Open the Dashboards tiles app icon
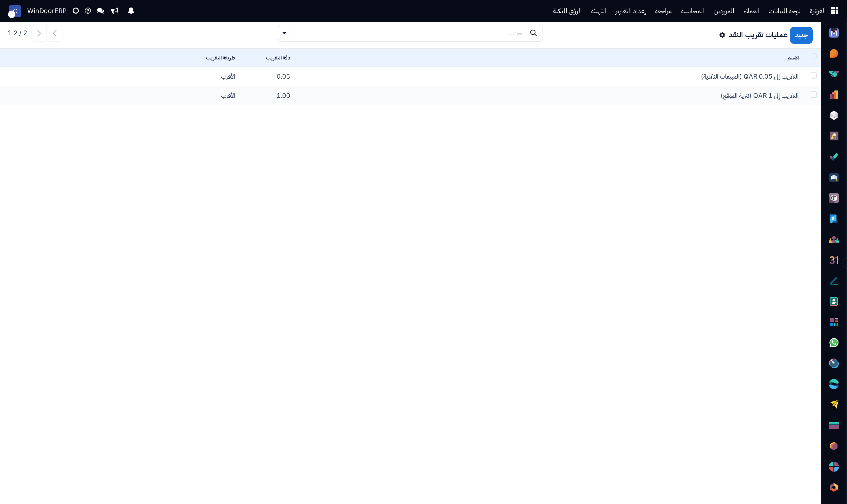847x504 pixels. (x=834, y=322)
